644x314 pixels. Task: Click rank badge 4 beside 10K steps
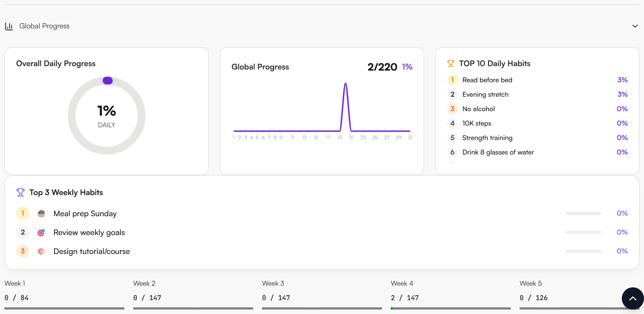(452, 123)
